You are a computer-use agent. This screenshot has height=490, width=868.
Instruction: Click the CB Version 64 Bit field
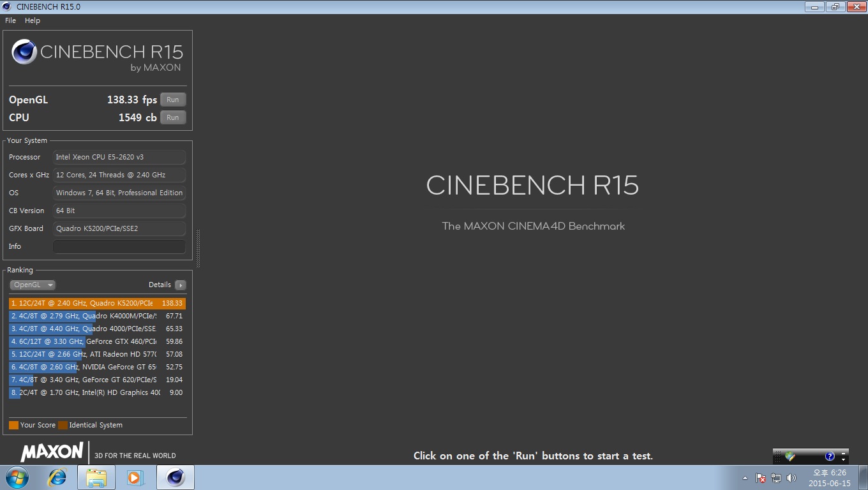point(119,211)
